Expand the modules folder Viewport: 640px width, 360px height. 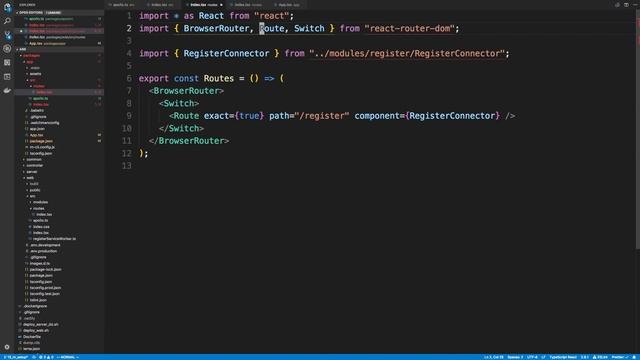[x=40, y=202]
